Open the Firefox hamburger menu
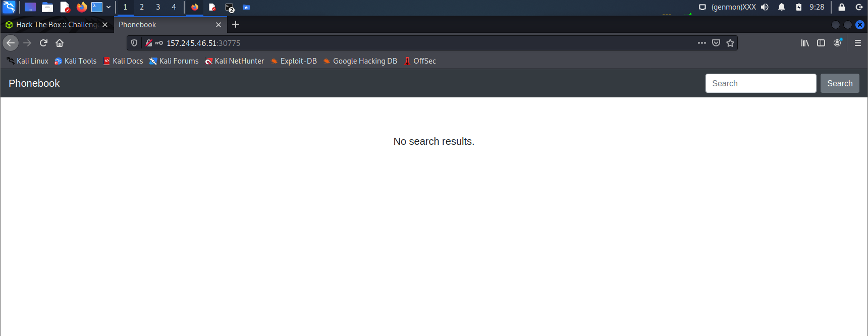The height and width of the screenshot is (336, 868). 858,43
